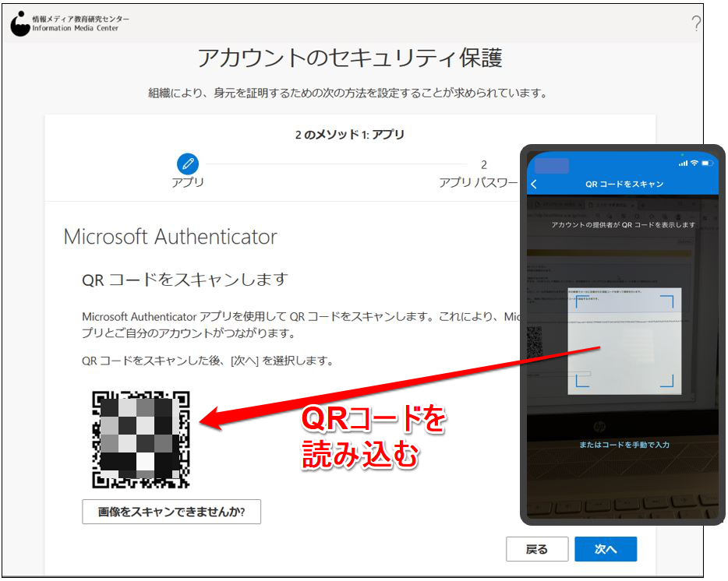Open the help question mark icon

pos(695,23)
